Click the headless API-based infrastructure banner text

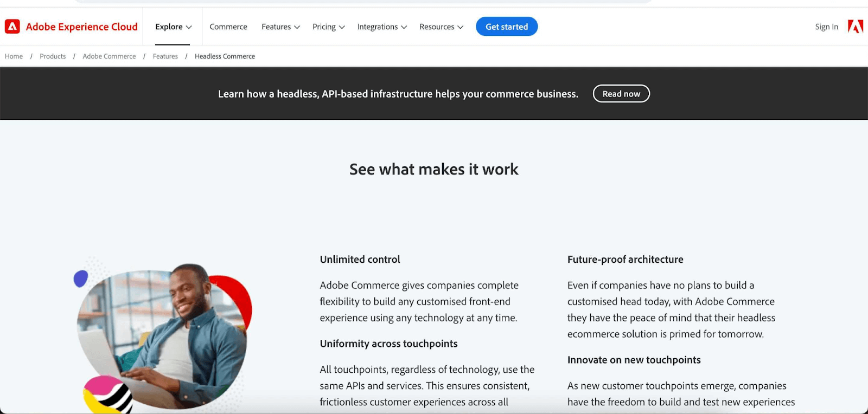click(398, 94)
